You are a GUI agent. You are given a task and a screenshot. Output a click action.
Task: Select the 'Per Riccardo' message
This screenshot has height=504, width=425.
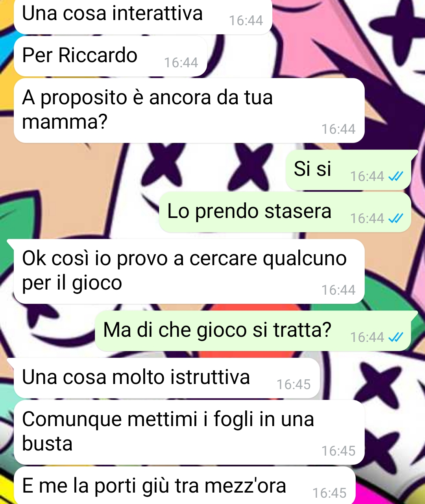click(111, 56)
